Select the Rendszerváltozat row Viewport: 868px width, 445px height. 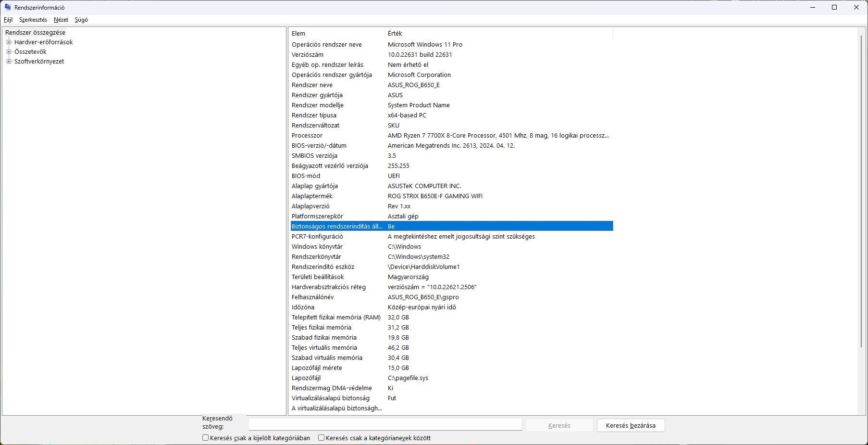(x=452, y=125)
